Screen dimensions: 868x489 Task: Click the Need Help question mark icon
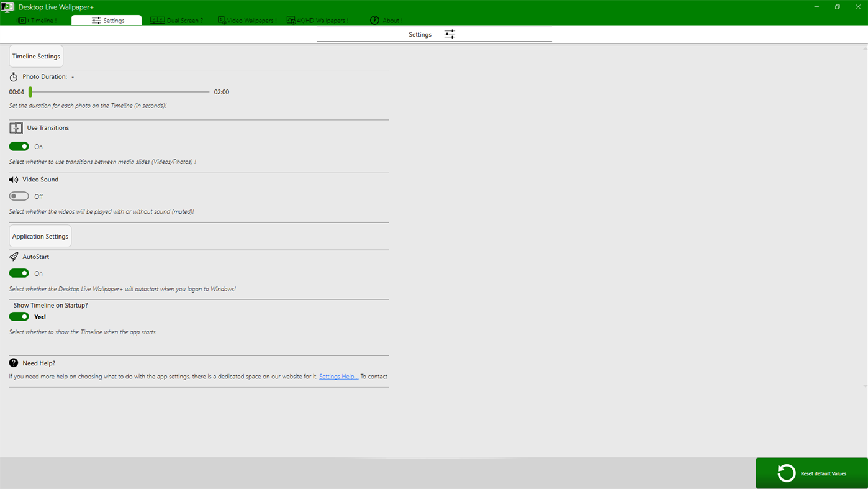[x=12, y=362]
